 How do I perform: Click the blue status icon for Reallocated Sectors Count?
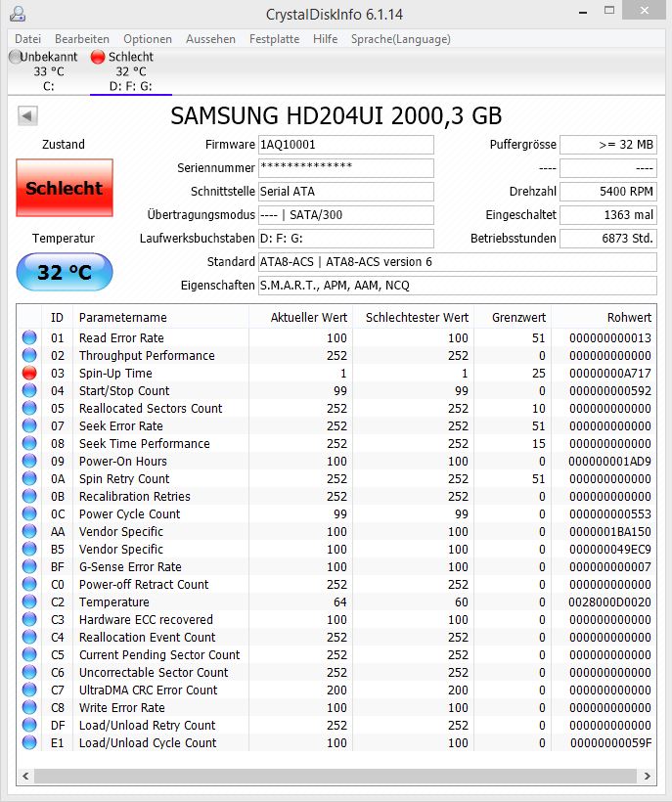pyautogui.click(x=29, y=409)
